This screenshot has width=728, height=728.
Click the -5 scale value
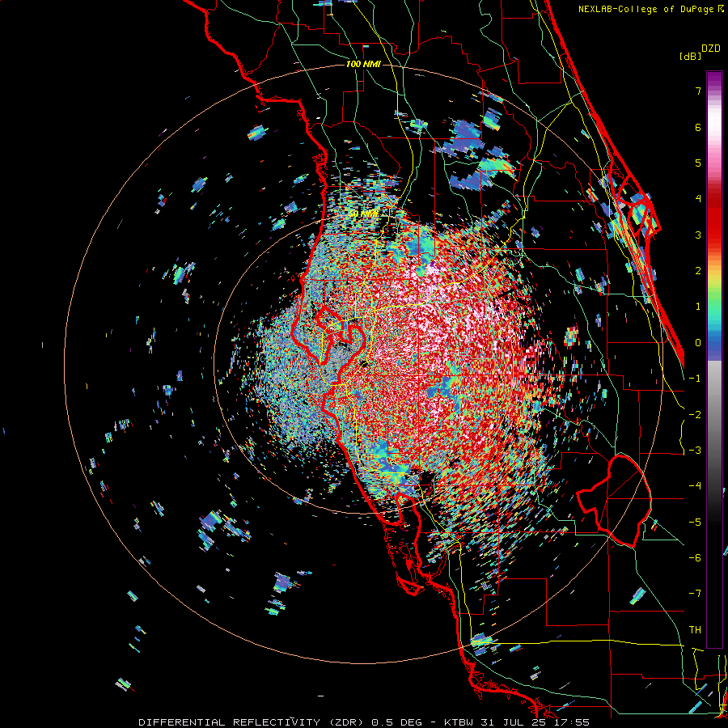695,523
